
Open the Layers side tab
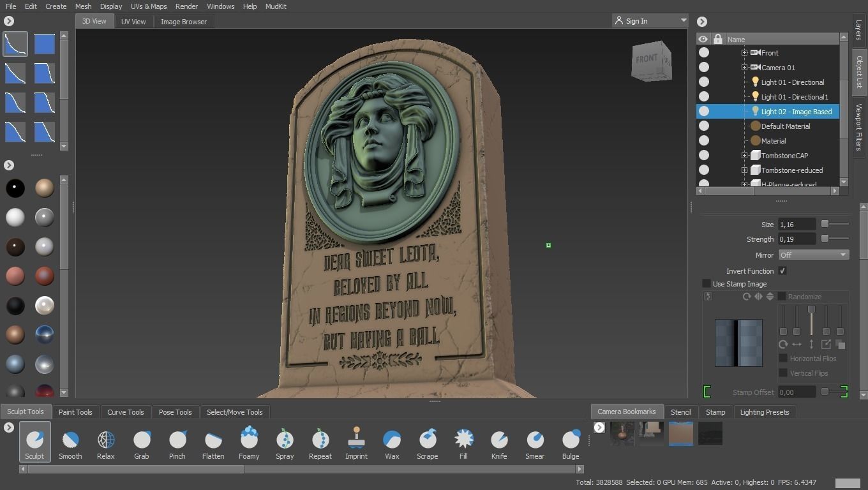point(859,30)
